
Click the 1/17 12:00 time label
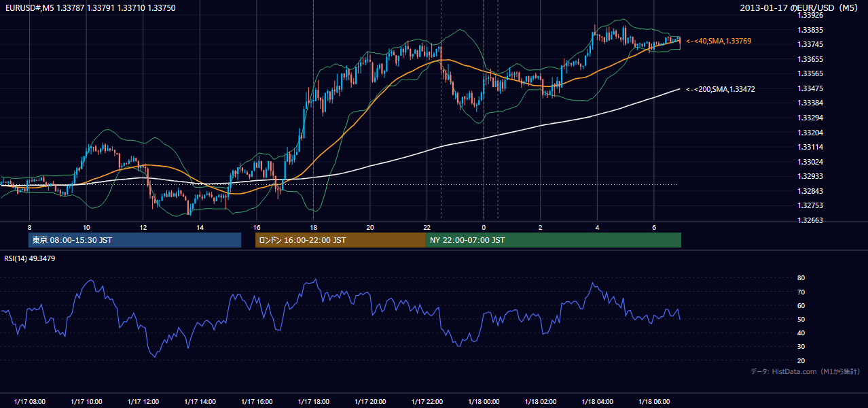143,402
